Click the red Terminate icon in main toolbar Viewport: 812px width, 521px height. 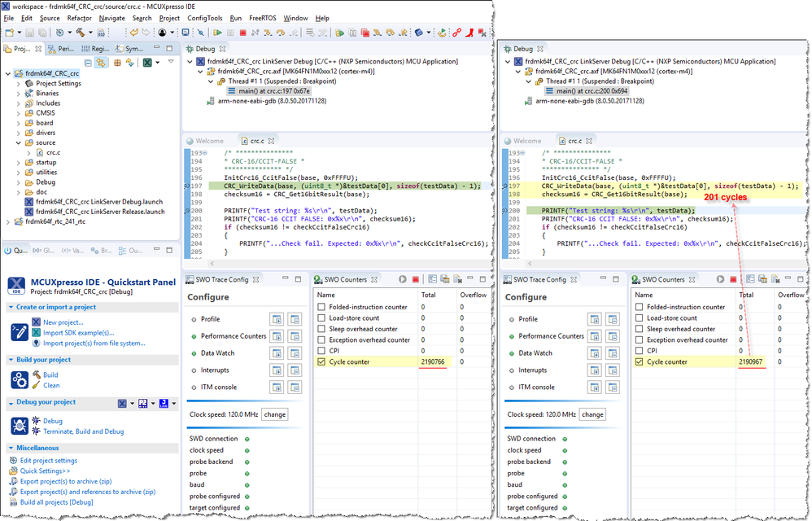click(242, 33)
